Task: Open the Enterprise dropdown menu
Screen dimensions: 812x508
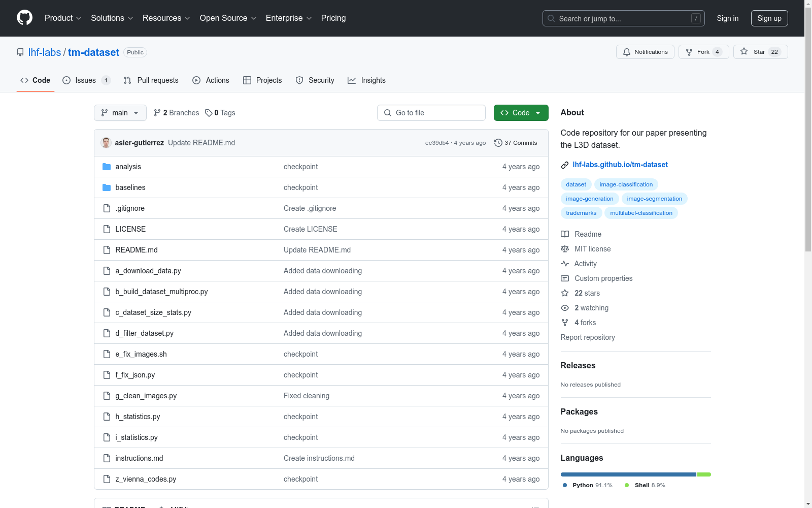Action: coord(289,18)
